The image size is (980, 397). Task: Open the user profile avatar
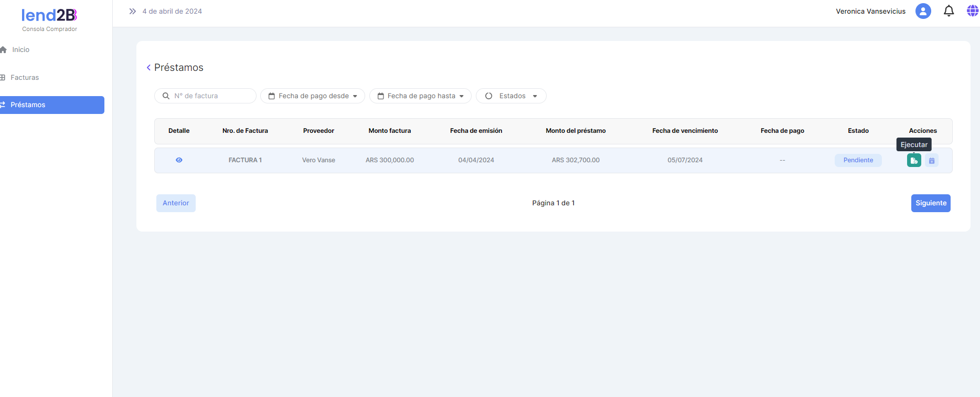[923, 11]
